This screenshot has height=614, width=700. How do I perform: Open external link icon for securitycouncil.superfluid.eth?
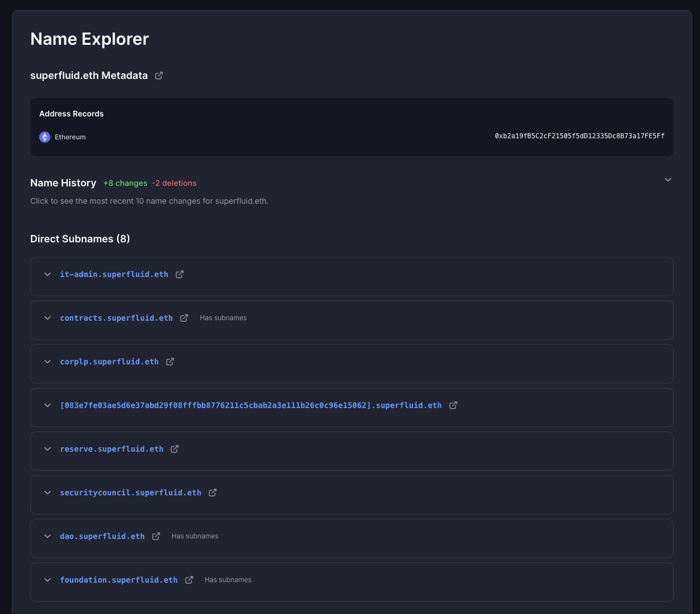[213, 493]
